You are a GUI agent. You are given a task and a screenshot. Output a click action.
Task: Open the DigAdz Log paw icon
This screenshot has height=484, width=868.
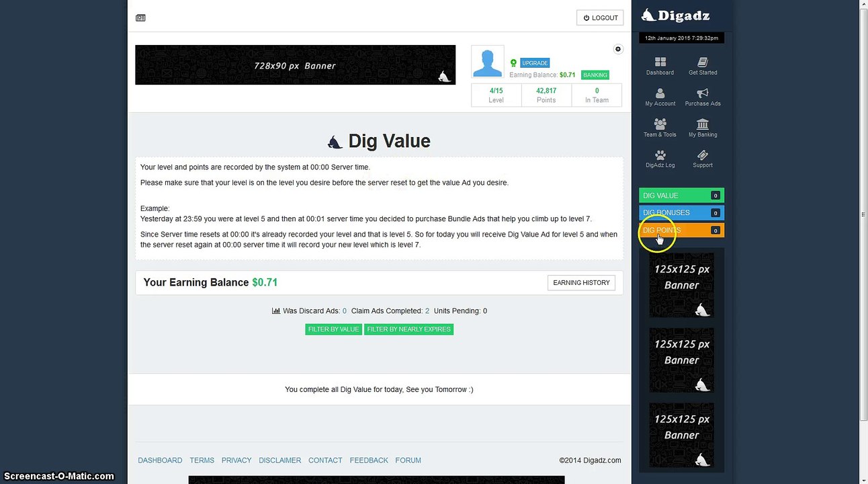point(660,159)
